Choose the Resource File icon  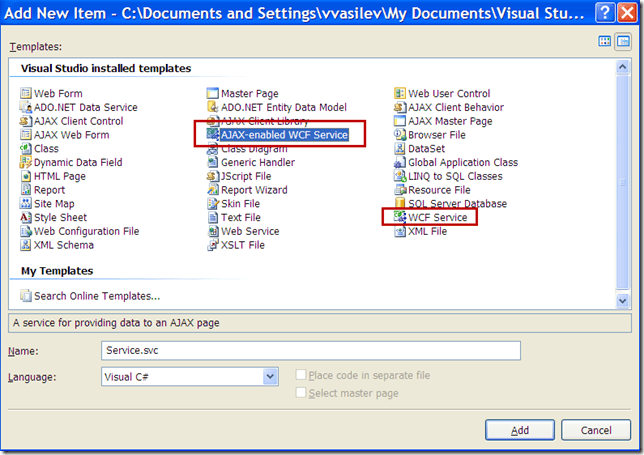[400, 190]
